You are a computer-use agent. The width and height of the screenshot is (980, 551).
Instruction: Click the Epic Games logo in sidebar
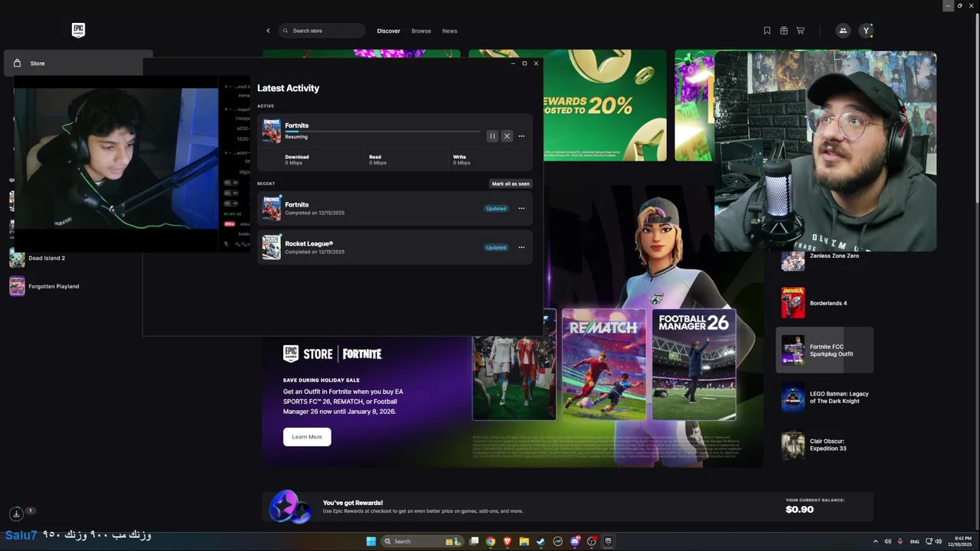(78, 31)
